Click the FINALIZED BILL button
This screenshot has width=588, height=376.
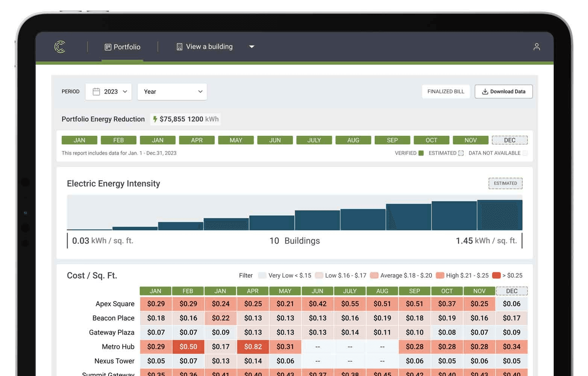point(446,91)
